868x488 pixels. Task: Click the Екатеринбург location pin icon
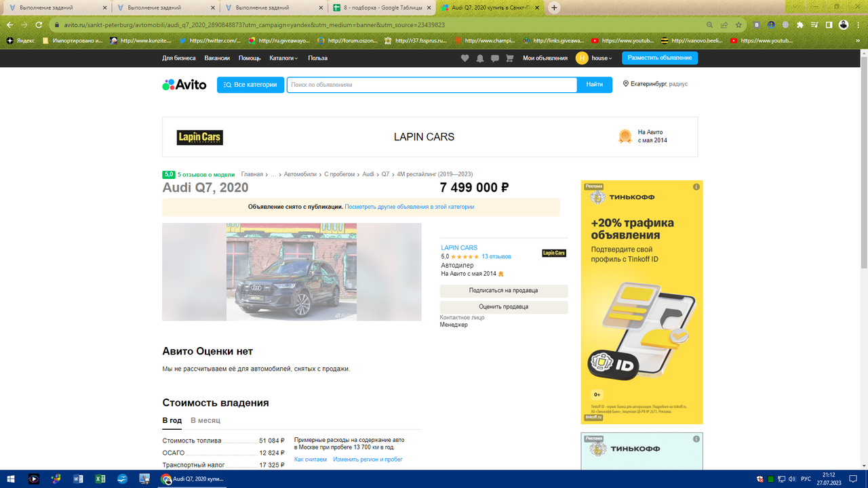[x=625, y=84]
